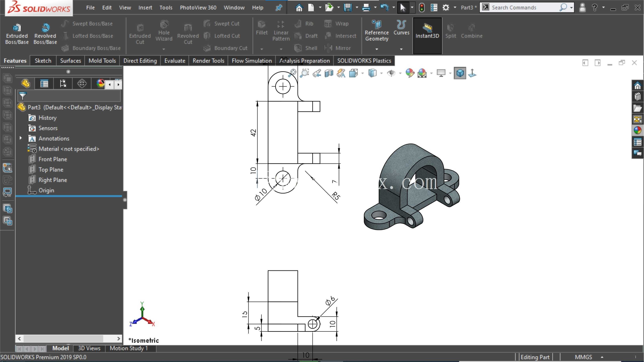
Task: Expand the Annotations tree node
Action: coord(21,138)
